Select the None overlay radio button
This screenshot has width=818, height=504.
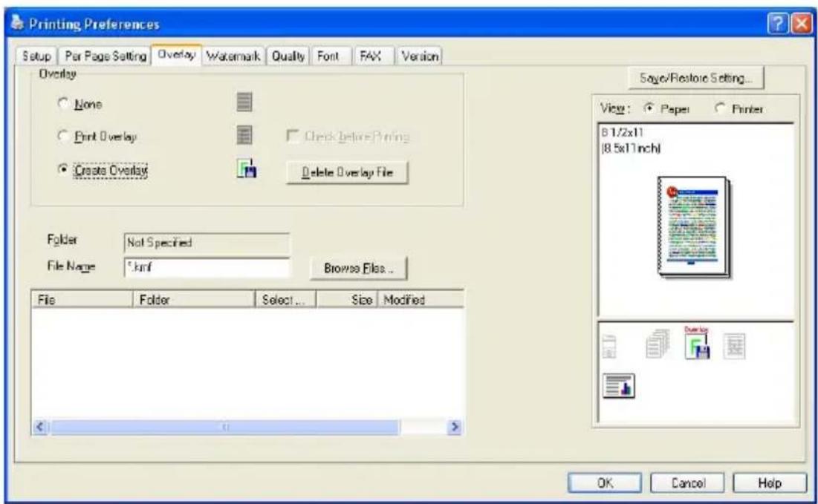pos(63,103)
